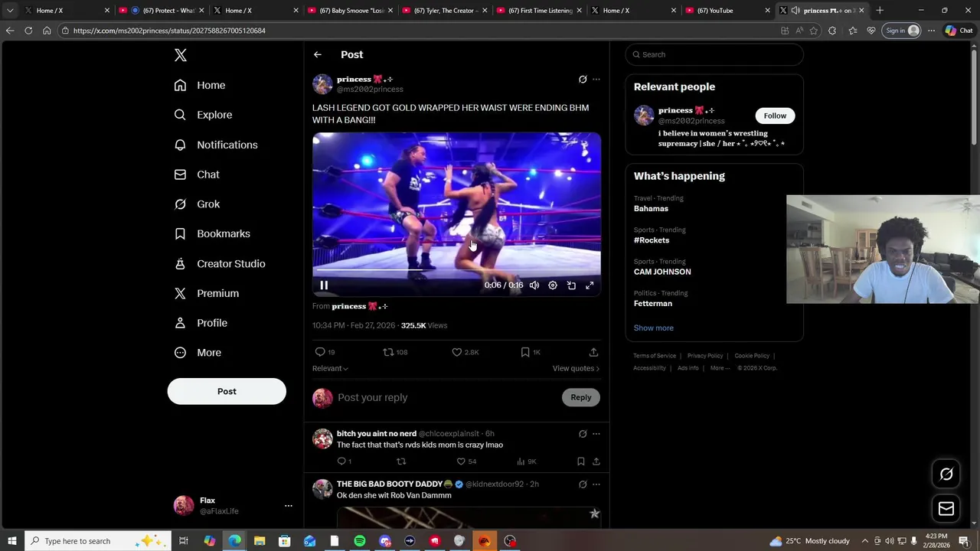
Task: Open messages floating envelope button
Action: (x=946, y=509)
